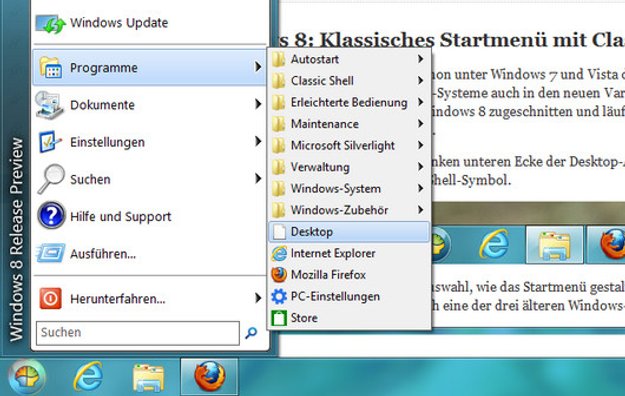Click the PC-Einstellungen gear icon

(279, 296)
